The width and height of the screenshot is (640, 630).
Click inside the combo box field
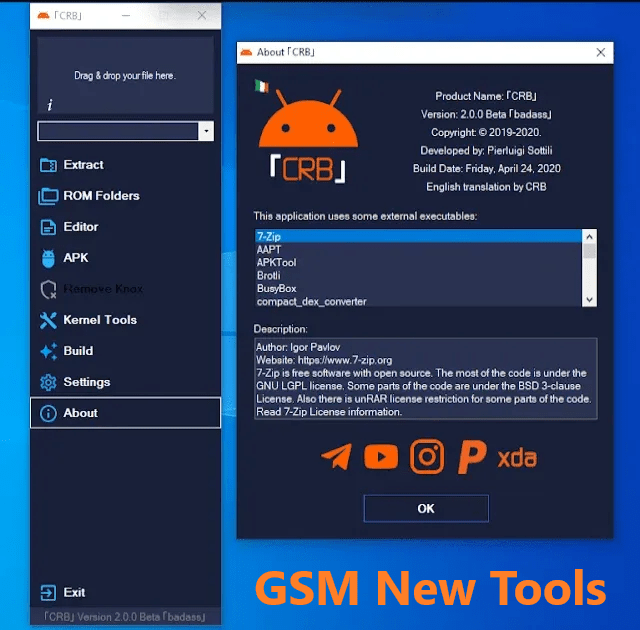click(x=118, y=131)
